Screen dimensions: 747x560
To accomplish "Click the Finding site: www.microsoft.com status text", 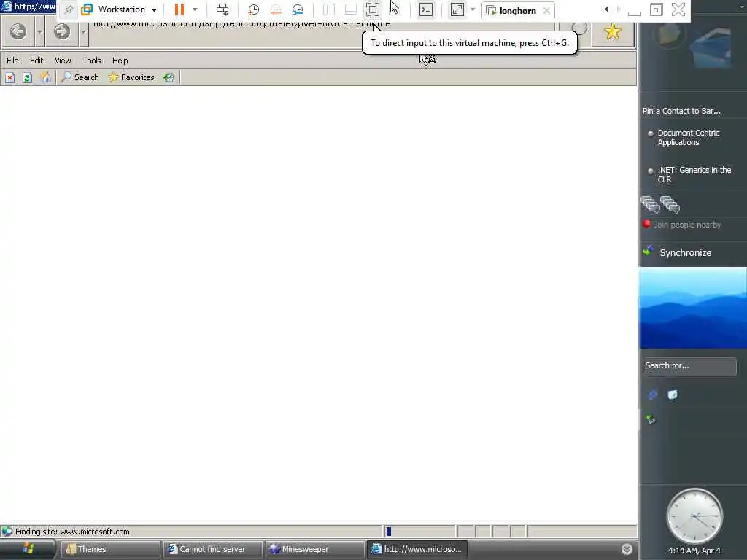I will tap(72, 532).
